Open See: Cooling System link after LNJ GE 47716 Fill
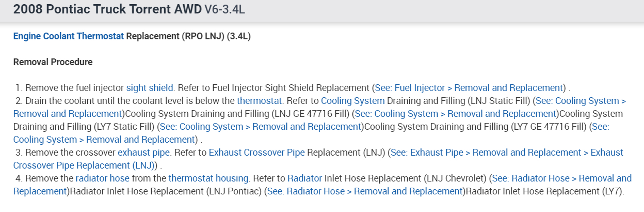This screenshot has width=644, height=212. point(454,114)
